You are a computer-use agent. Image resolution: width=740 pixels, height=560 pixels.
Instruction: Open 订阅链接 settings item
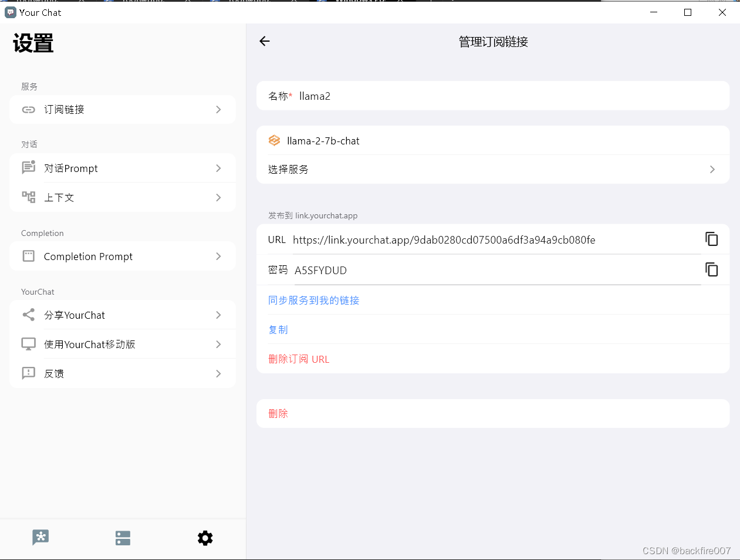(123, 110)
